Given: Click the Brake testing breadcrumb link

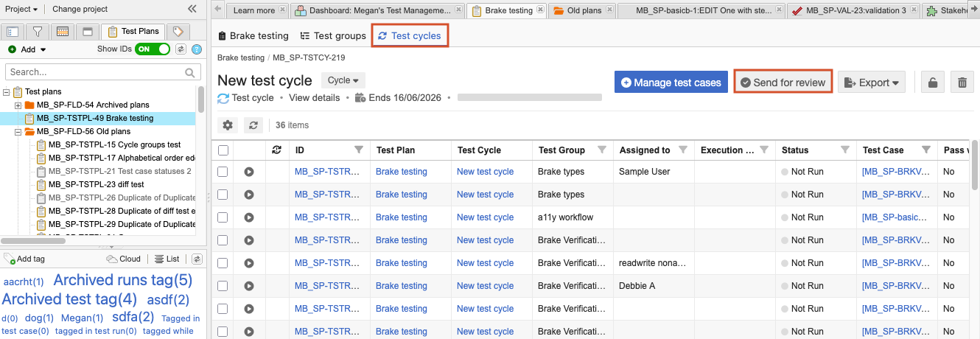Looking at the screenshot, I should (241, 57).
